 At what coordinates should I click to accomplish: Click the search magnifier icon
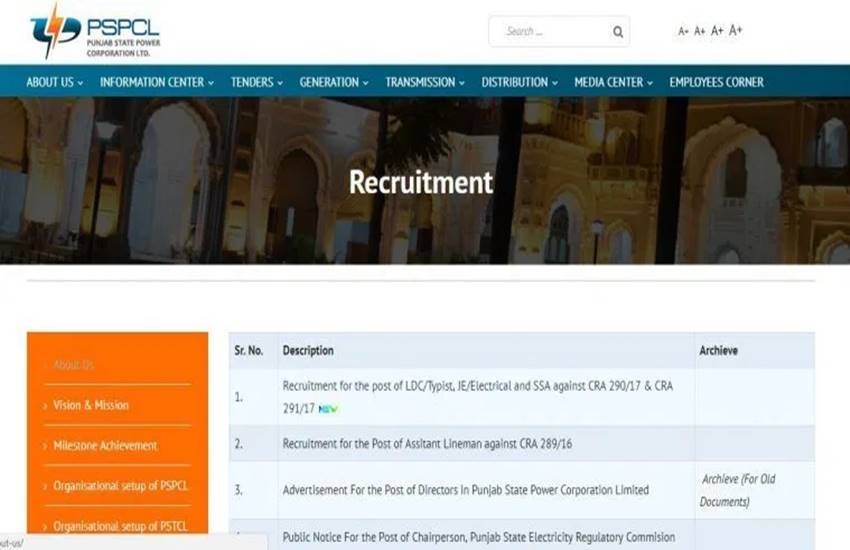(619, 32)
